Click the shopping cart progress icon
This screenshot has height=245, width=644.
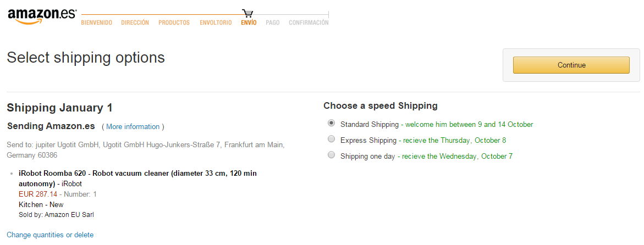click(247, 14)
